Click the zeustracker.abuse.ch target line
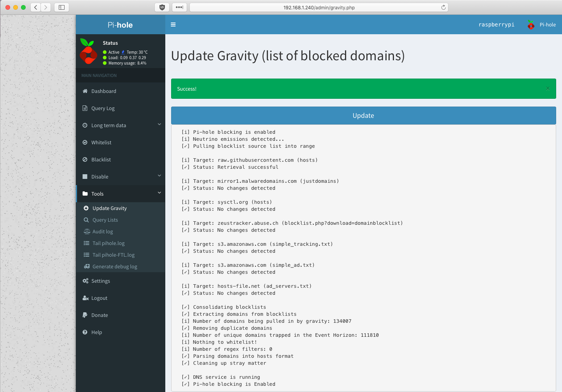The height and width of the screenshot is (392, 562). 292,223
